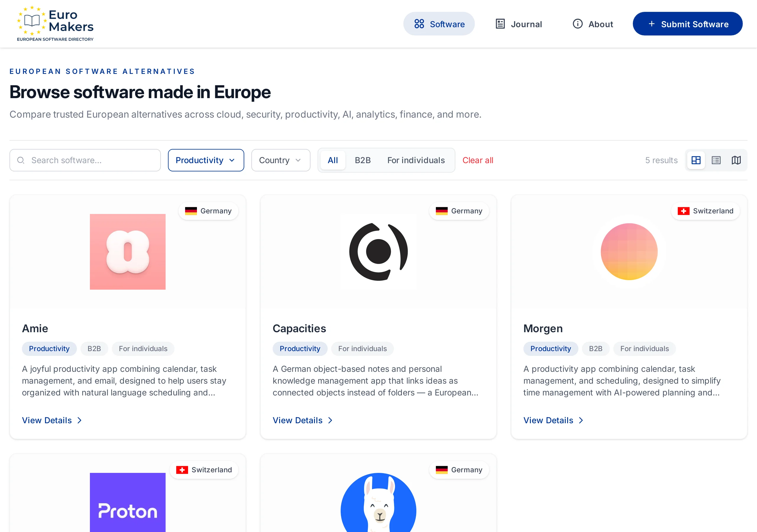Select the For individuals audience filter

(416, 160)
